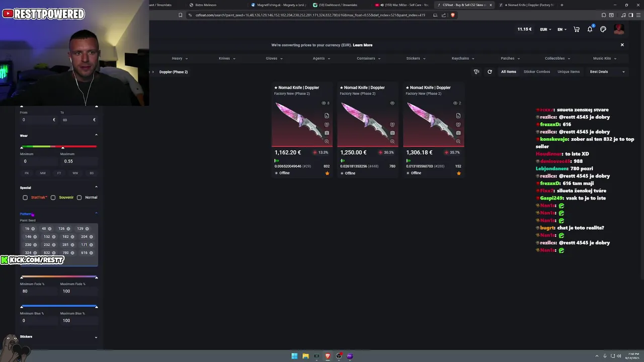Open screenshot of the 1,162.20 € knife
The height and width of the screenshot is (362, 644).
click(x=327, y=133)
